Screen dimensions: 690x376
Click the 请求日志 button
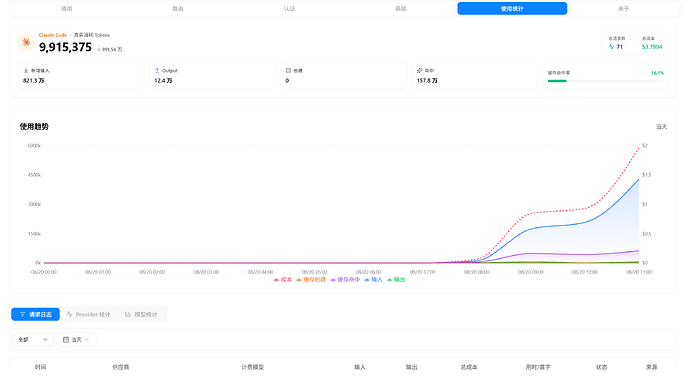coord(36,314)
